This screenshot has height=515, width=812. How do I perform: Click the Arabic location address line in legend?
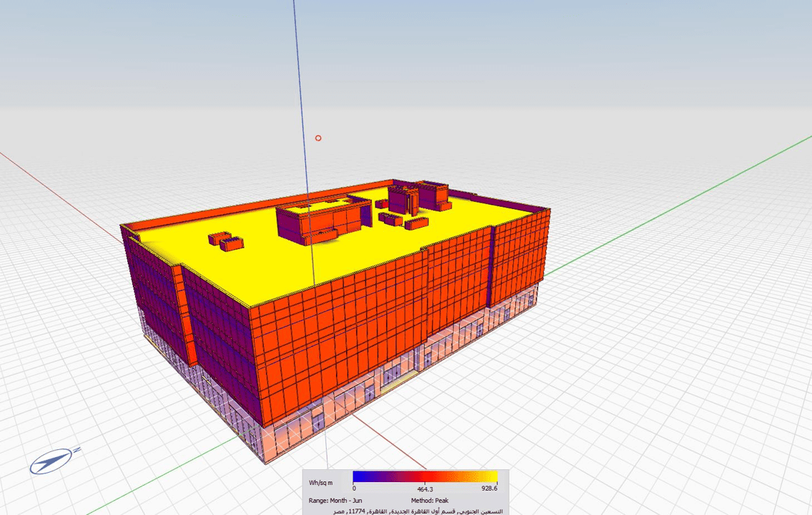click(x=418, y=511)
